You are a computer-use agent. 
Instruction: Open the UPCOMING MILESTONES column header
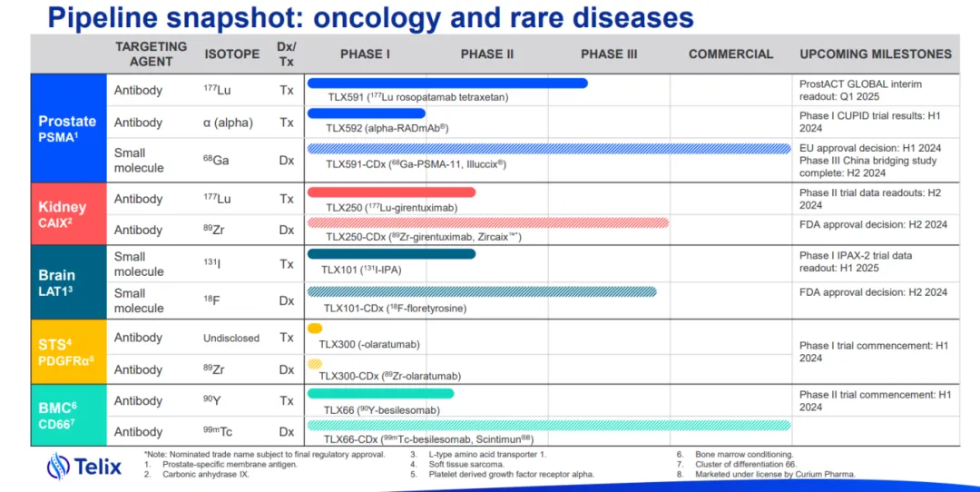(876, 54)
